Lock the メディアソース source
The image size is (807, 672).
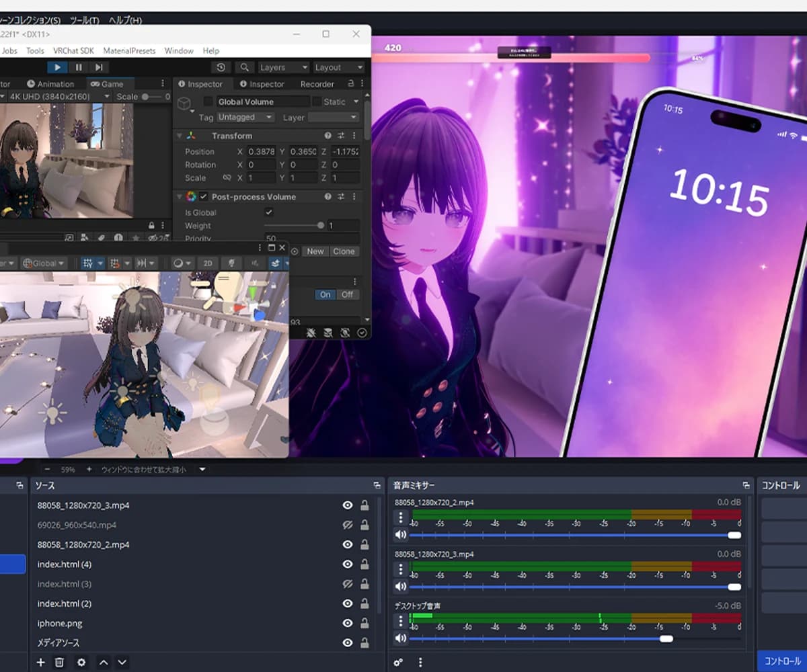point(364,643)
